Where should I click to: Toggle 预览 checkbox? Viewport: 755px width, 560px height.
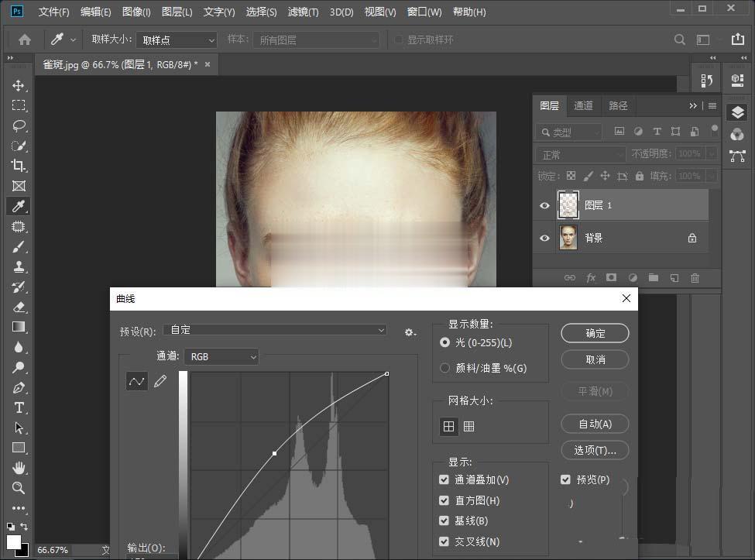565,479
